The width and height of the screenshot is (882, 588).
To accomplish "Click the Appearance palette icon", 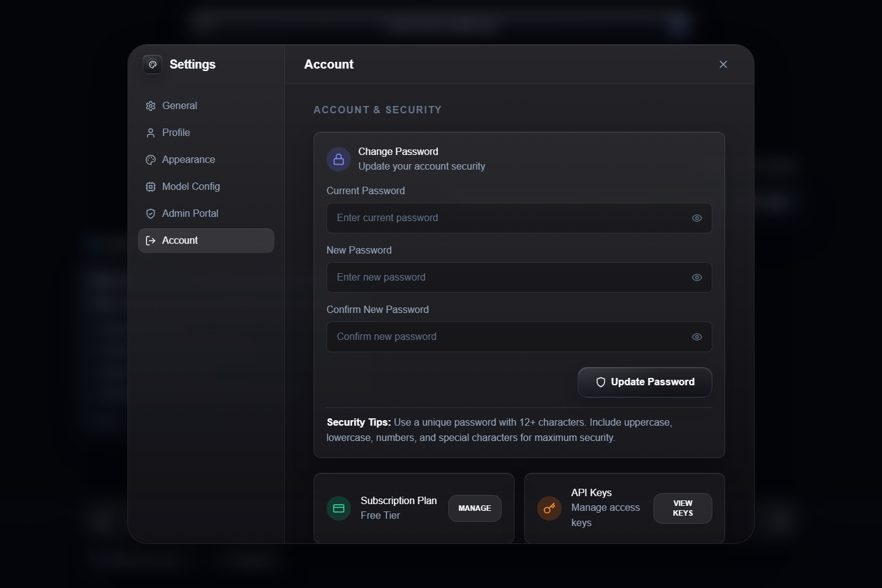I will (151, 160).
